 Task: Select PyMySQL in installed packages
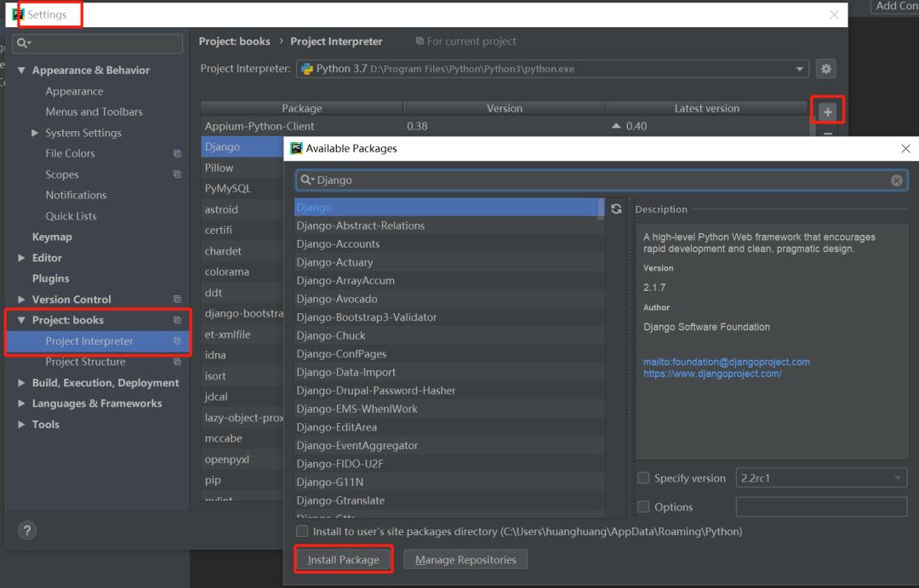pos(242,188)
